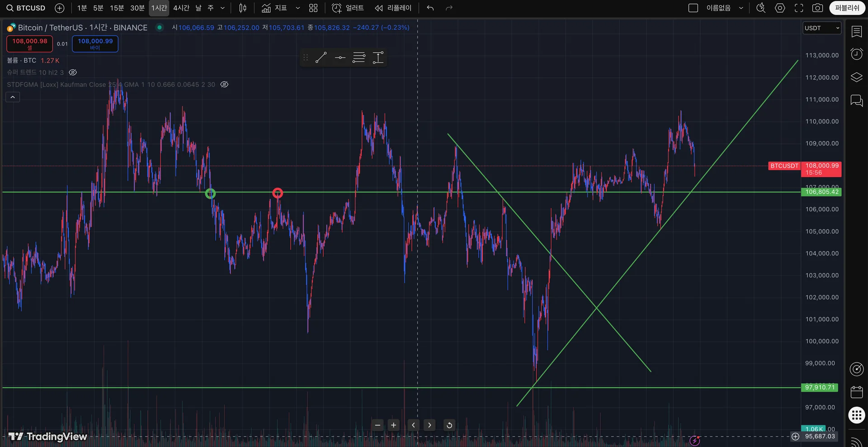The height and width of the screenshot is (447, 868).
Task: Enter fullscreen mode
Action: coord(799,8)
